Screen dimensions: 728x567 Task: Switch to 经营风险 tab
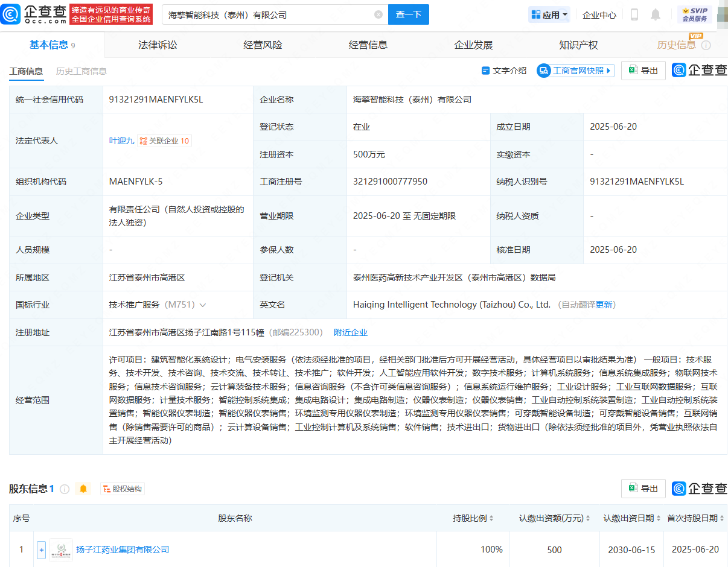pos(263,45)
